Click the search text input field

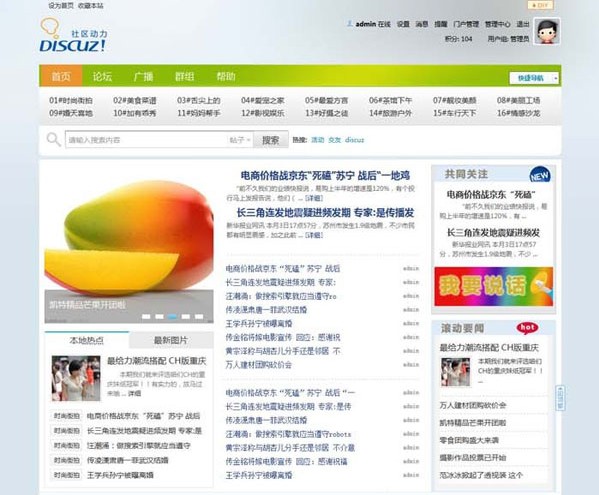[146, 140]
